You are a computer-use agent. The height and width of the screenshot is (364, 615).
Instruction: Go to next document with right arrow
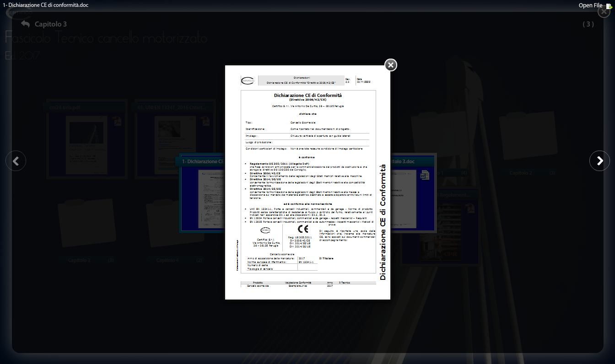(x=599, y=161)
